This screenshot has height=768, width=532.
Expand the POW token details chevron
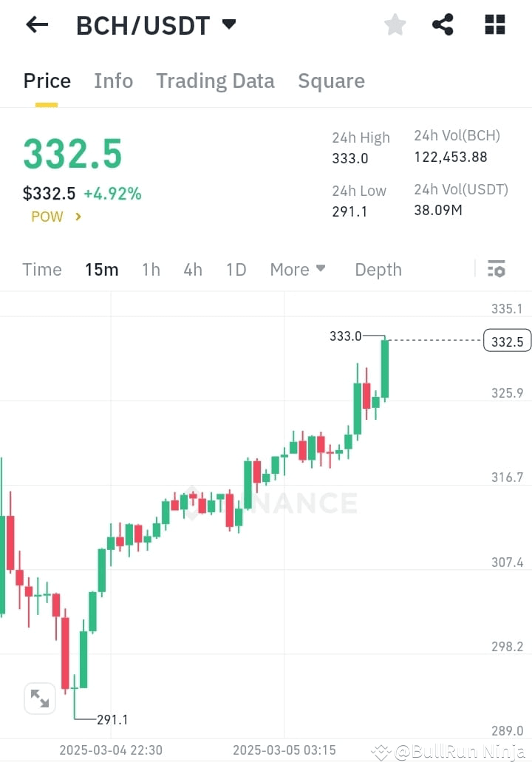pyautogui.click(x=79, y=217)
